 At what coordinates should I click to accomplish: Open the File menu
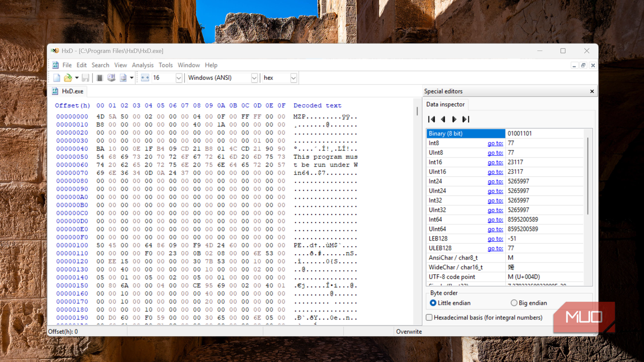pyautogui.click(x=67, y=65)
